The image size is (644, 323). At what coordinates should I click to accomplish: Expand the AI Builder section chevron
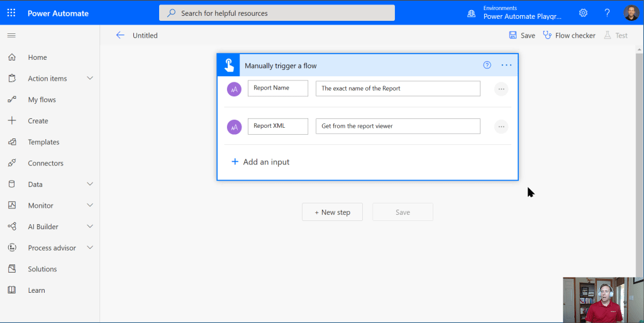pos(90,227)
